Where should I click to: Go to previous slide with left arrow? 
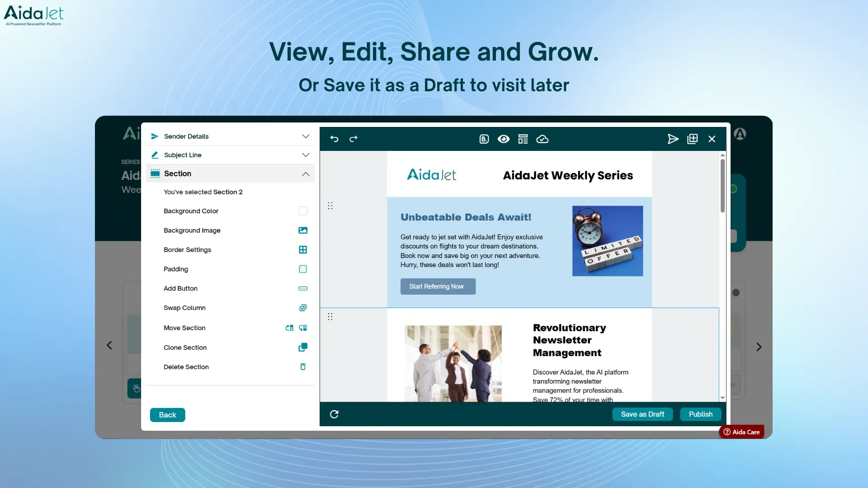tap(109, 346)
